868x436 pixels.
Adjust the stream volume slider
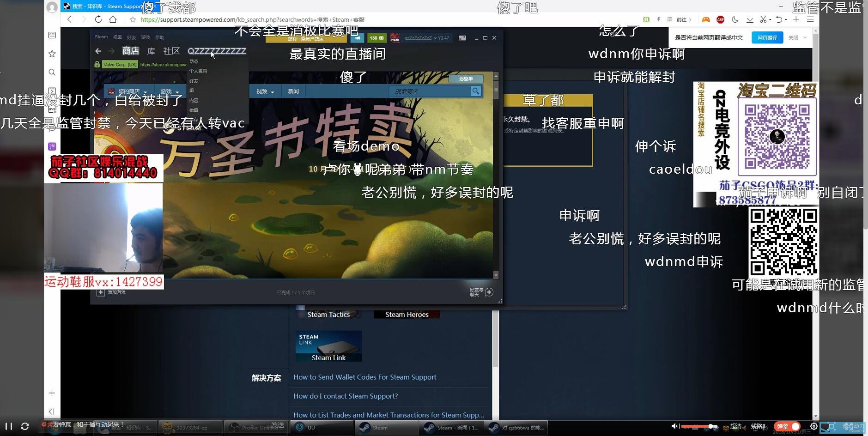pyautogui.click(x=699, y=426)
